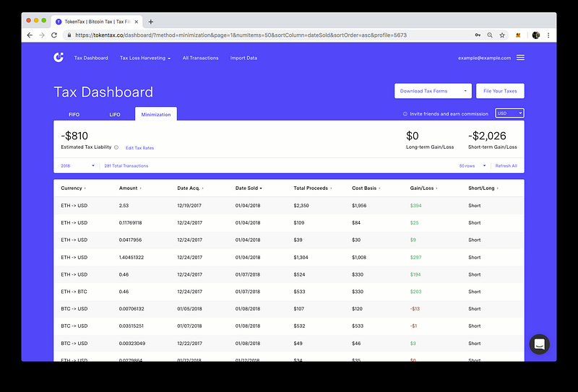Image resolution: width=578 pixels, height=392 pixels.
Task: Open a new browser tab
Action: 150,22
